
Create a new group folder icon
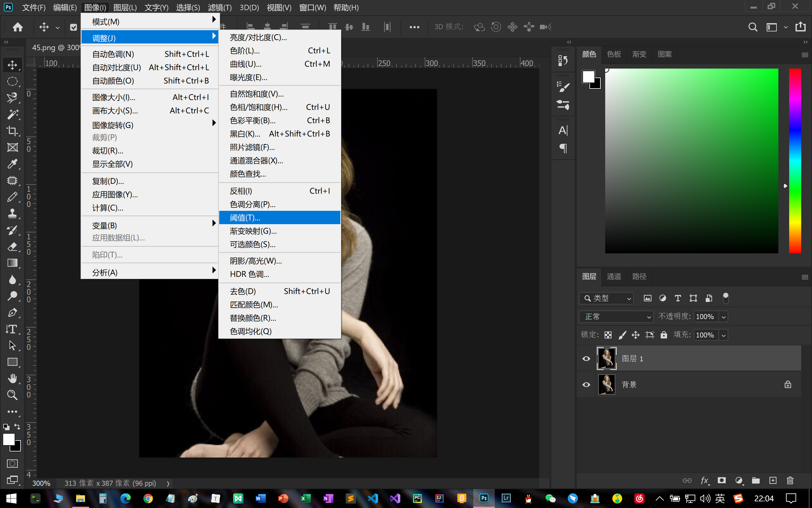point(756,480)
